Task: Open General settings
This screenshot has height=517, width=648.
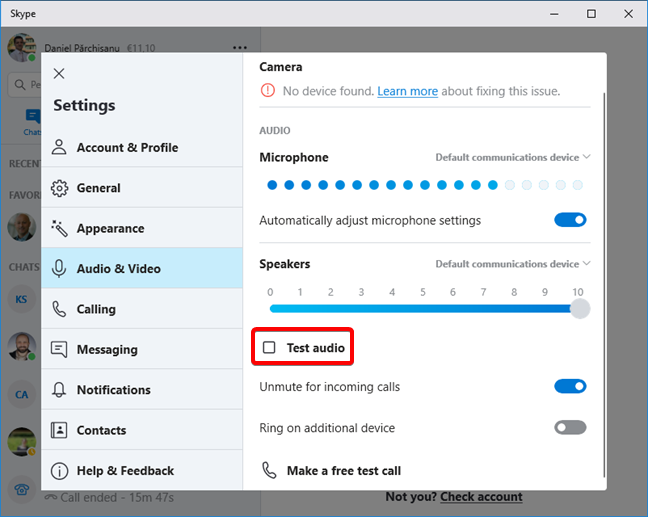Action: (x=142, y=188)
